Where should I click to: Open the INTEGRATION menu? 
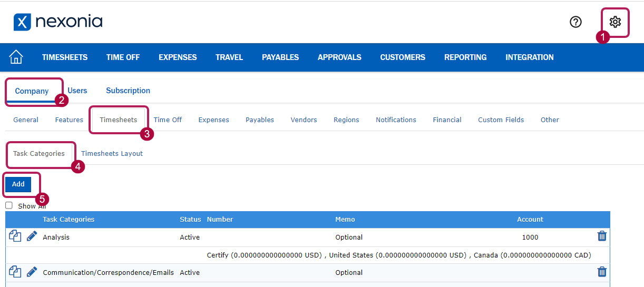[x=530, y=57]
